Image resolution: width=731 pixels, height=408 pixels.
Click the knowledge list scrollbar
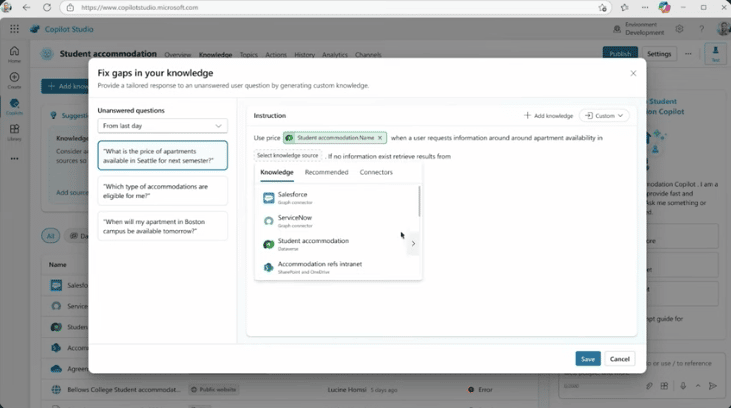tap(419, 201)
